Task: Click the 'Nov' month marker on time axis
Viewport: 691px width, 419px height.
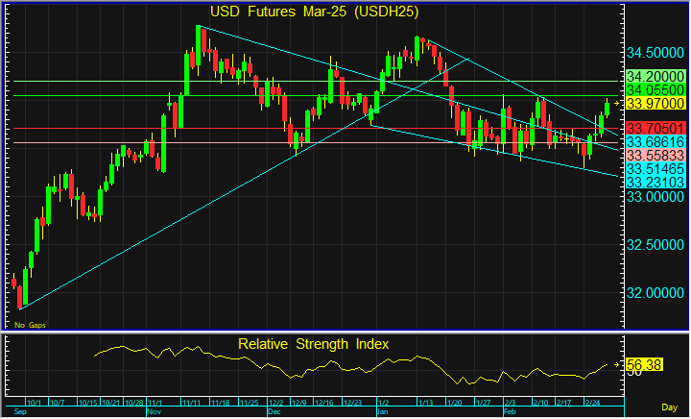Action: (155, 411)
